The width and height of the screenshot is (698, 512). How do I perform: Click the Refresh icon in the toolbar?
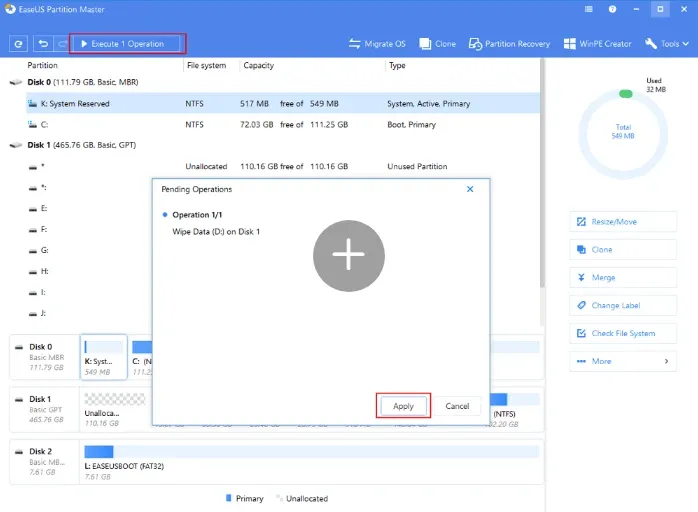pos(18,44)
